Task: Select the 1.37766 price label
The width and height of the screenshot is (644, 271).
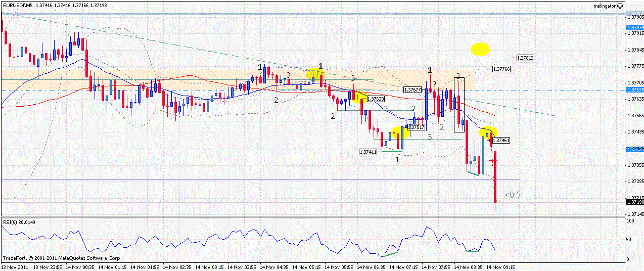Action: pyautogui.click(x=501, y=69)
